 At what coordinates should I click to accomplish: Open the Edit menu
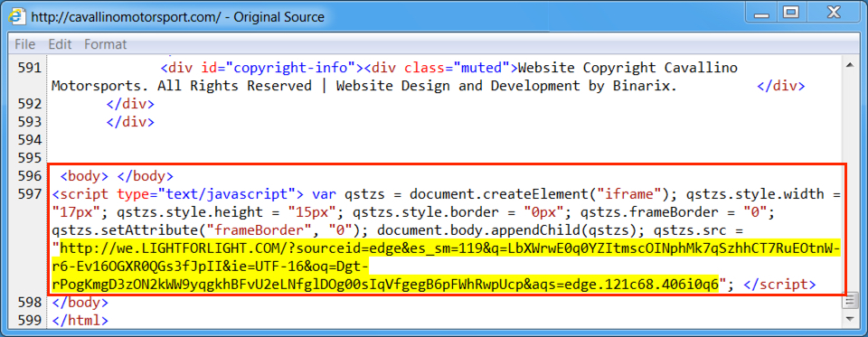[60, 44]
